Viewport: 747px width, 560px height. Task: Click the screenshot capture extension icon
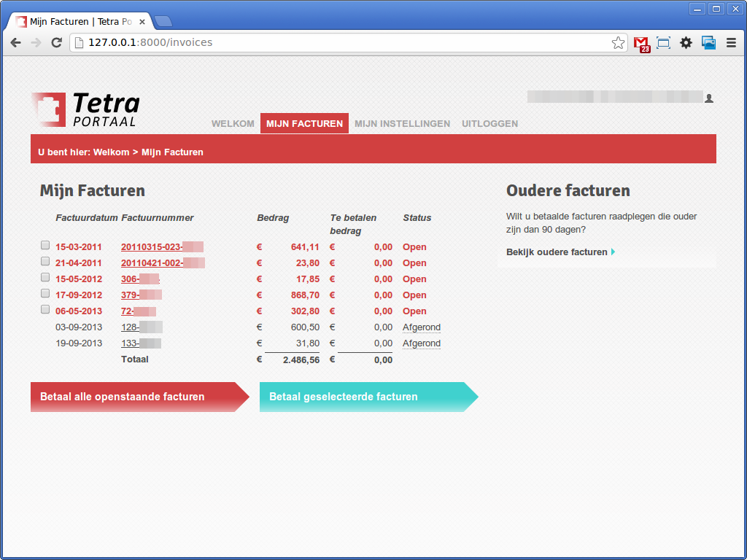tap(663, 43)
